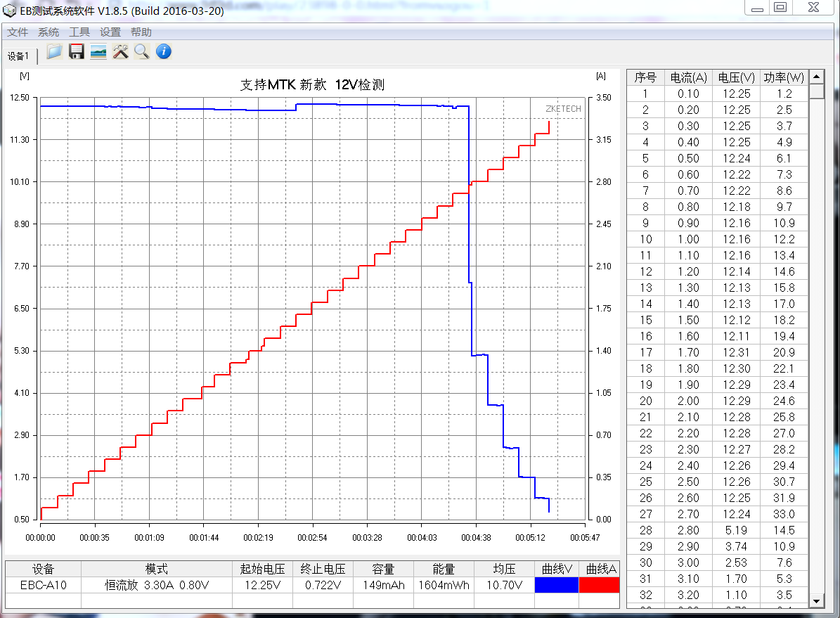Open the 文件 menu
The width and height of the screenshot is (840, 618).
[x=18, y=32]
